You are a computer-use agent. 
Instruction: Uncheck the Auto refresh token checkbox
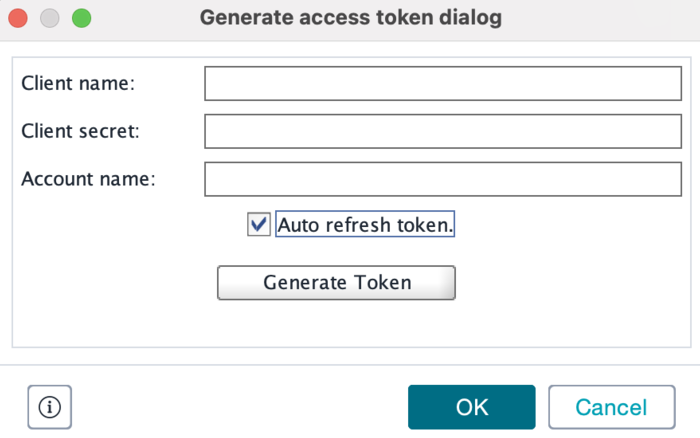point(259,225)
